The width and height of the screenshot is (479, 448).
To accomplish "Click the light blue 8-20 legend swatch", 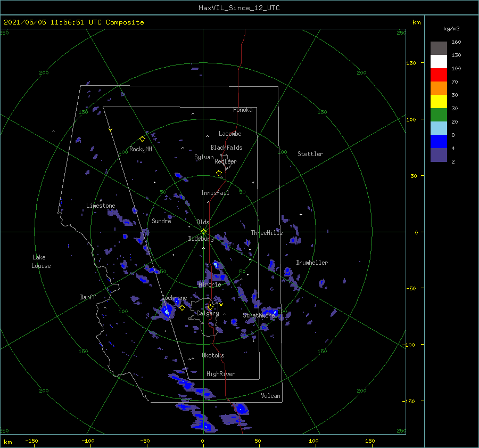I will 439,128.
